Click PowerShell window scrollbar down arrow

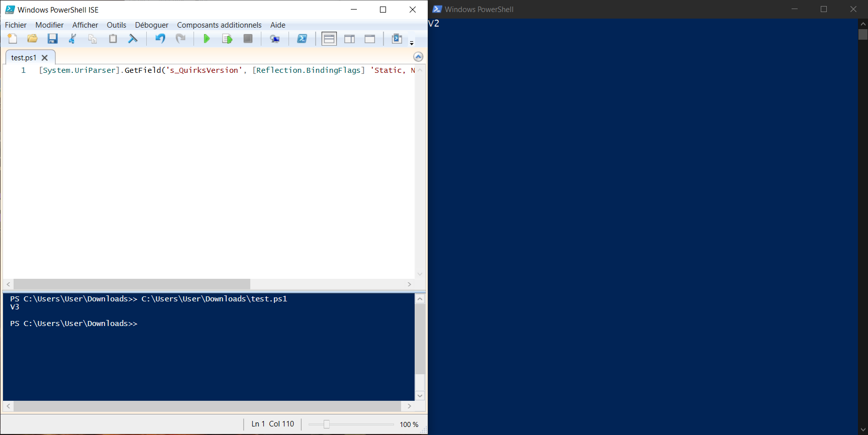click(x=863, y=429)
